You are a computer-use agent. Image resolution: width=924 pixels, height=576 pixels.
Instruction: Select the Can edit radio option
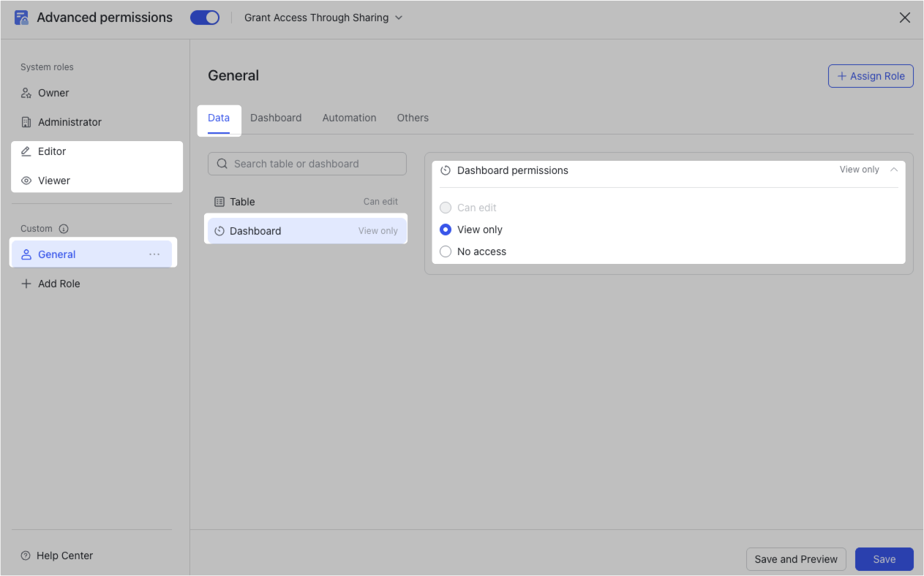pyautogui.click(x=446, y=208)
